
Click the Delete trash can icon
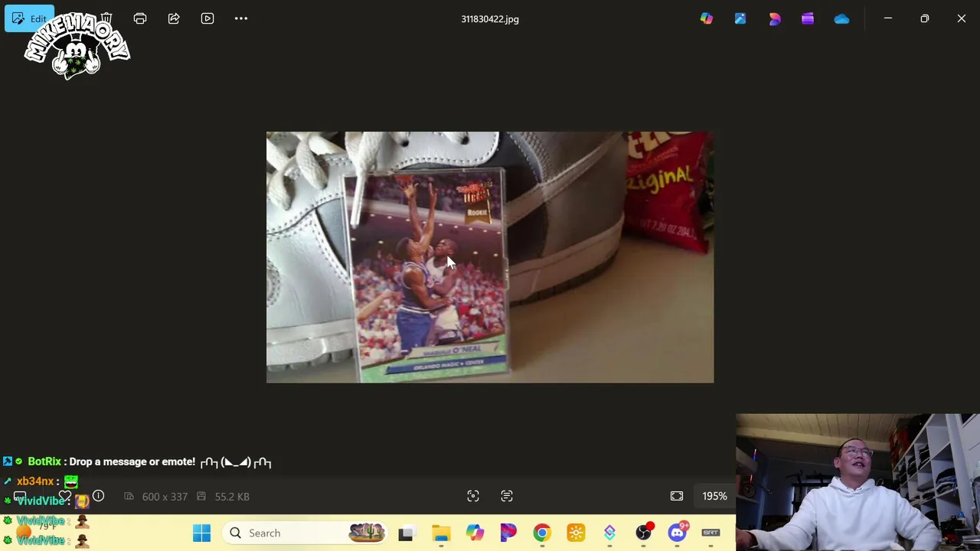[x=106, y=18]
